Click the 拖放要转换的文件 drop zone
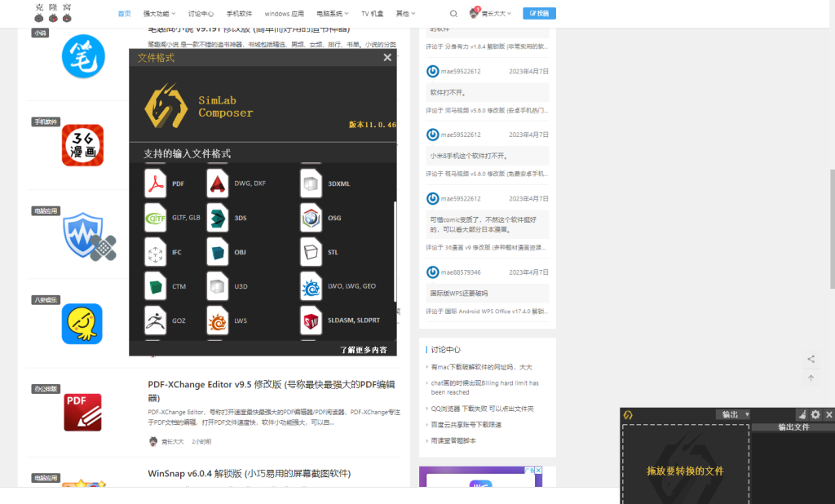The width and height of the screenshot is (835, 504). pyautogui.click(x=685, y=464)
